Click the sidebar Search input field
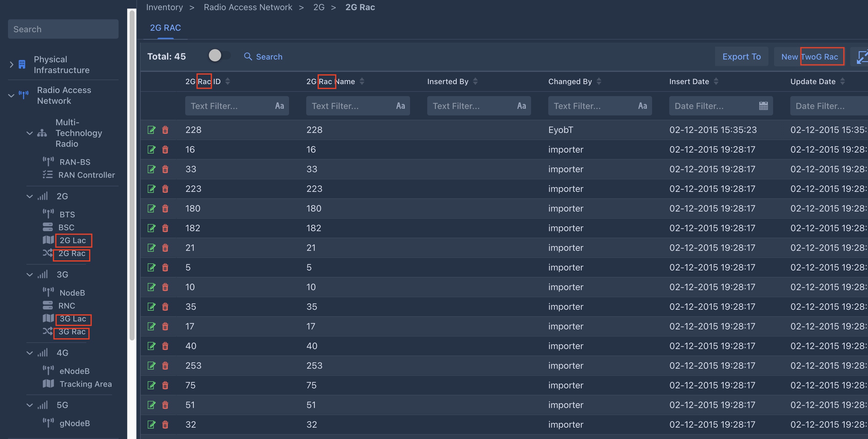 63,29
